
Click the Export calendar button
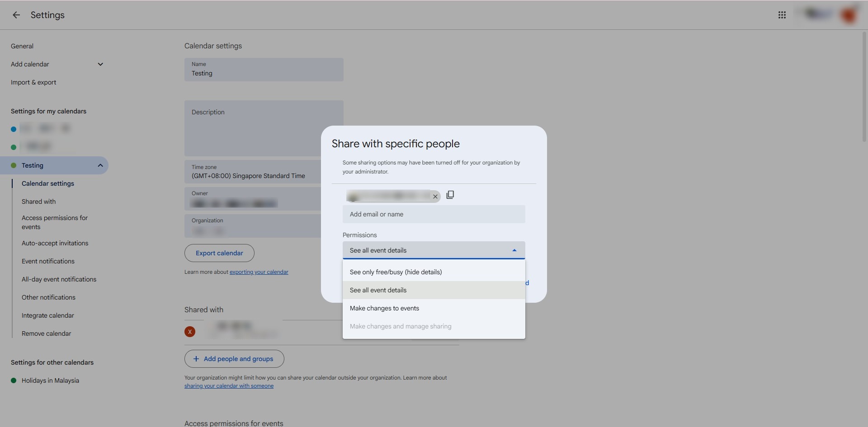pos(219,253)
